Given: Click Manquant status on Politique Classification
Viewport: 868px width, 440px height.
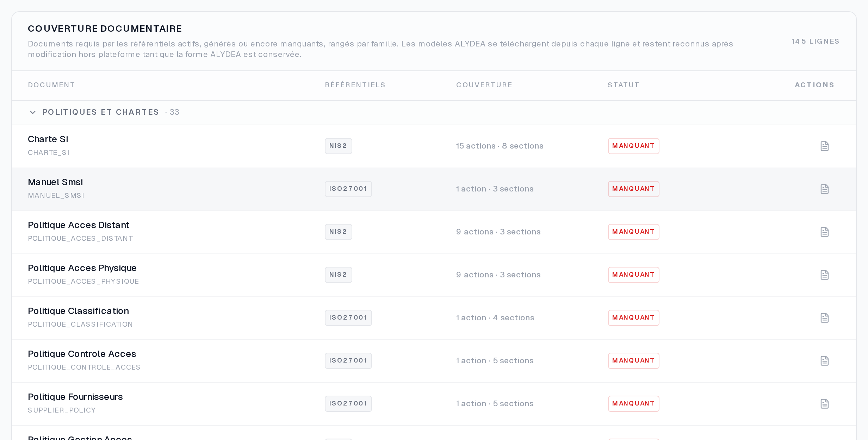Looking at the screenshot, I should coord(633,318).
